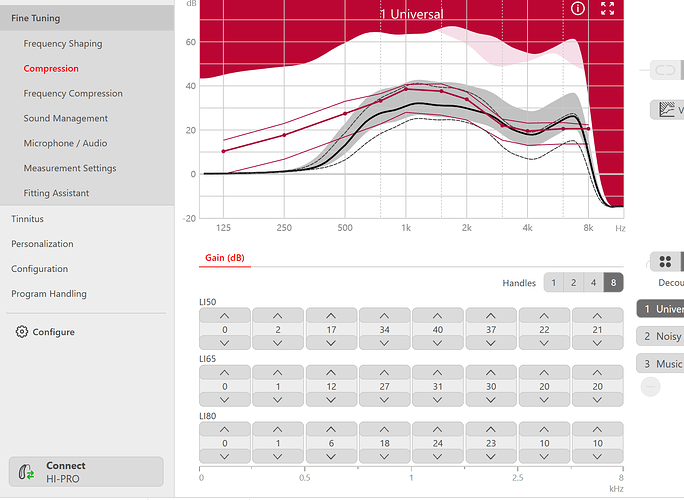Click the Configure gear icon
684x500 pixels.
point(22,332)
